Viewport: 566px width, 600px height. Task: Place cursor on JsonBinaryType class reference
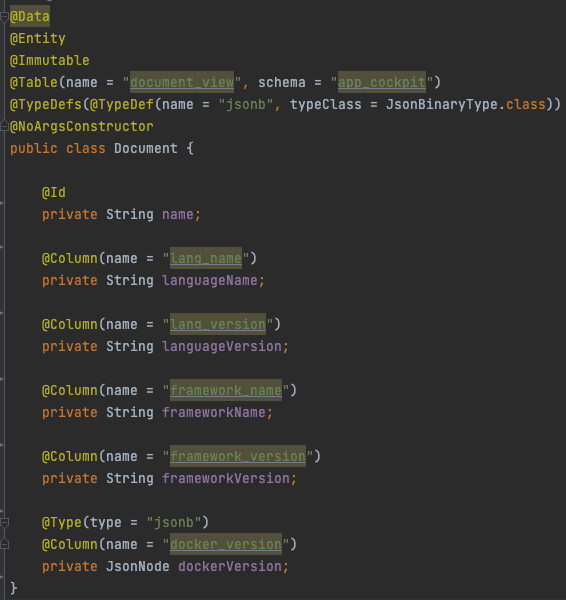441,104
